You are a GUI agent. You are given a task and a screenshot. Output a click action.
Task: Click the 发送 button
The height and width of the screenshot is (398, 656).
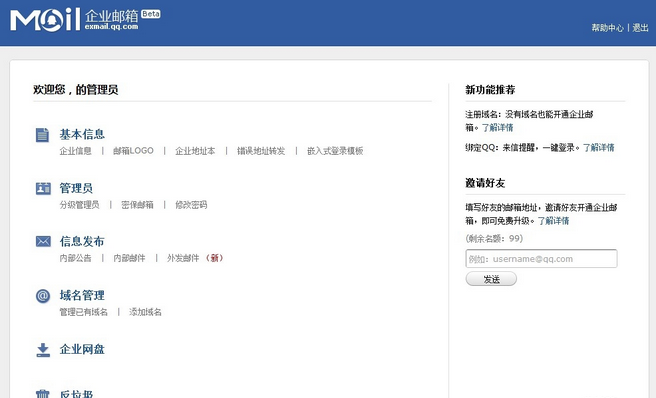pos(491,279)
